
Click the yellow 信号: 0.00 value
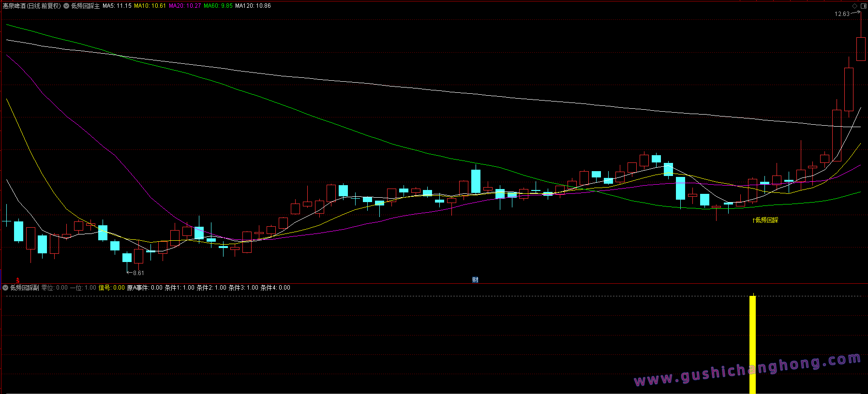112,288
